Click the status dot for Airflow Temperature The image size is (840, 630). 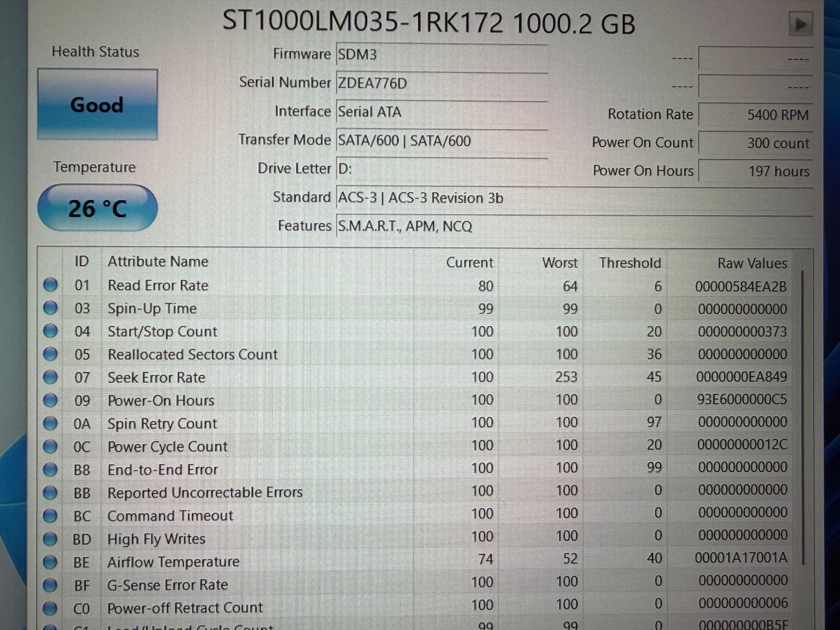click(x=50, y=562)
